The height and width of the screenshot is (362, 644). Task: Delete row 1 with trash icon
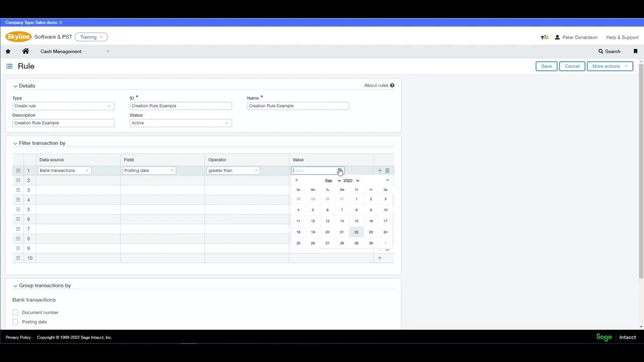[387, 170]
